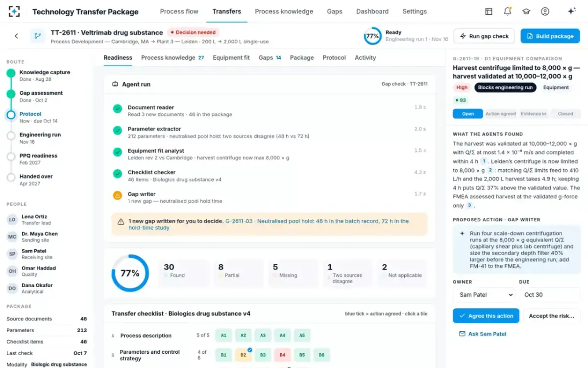Viewport: 588px width, 368px height.
Task: Open the Owner dropdown showing Sam Patel
Action: pos(484,295)
